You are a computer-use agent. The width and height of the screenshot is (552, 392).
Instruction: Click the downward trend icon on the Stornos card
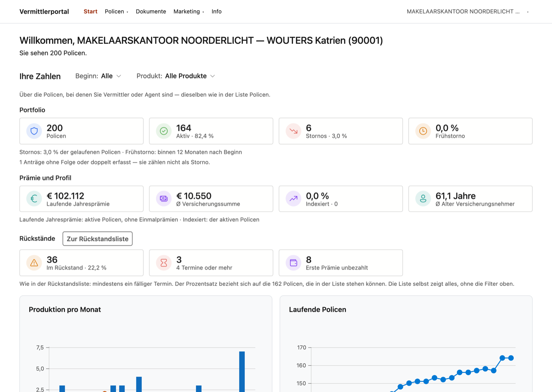[294, 131]
